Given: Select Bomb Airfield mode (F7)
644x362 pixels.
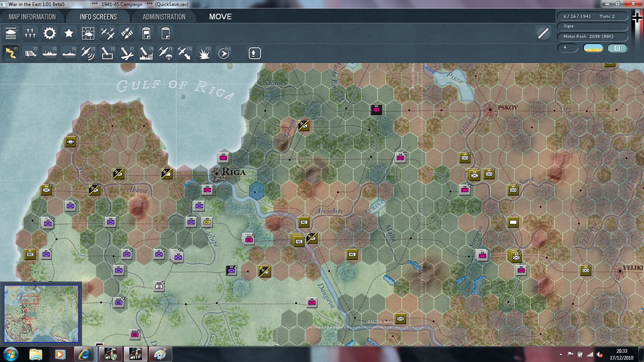Looking at the screenshot, I should (x=127, y=53).
